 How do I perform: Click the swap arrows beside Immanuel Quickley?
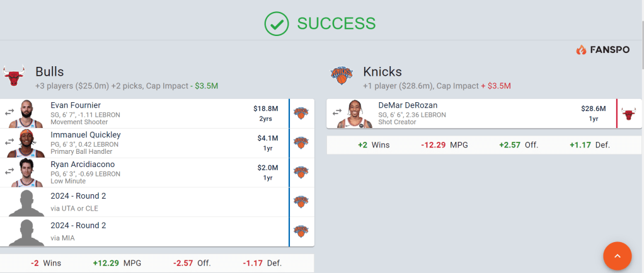[x=9, y=142]
